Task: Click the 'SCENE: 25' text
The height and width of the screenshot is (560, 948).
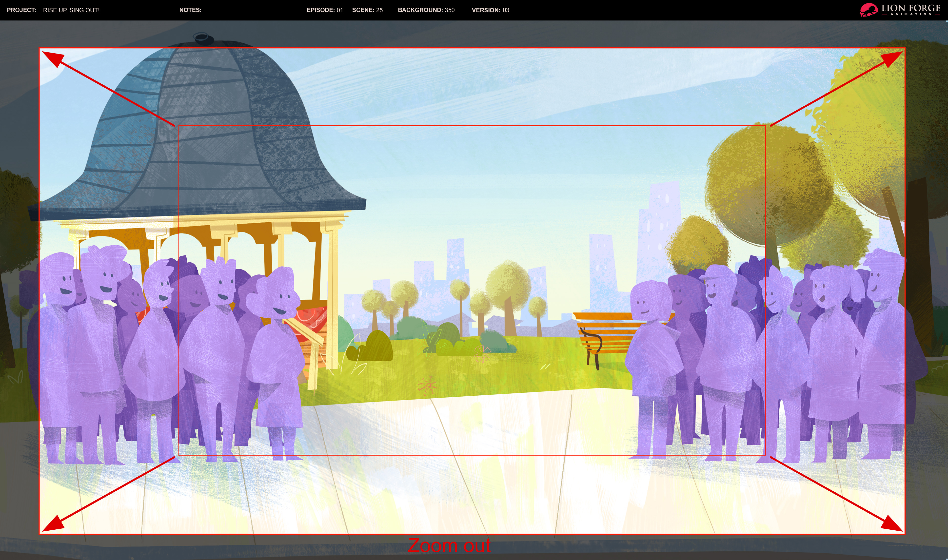Action: (367, 10)
